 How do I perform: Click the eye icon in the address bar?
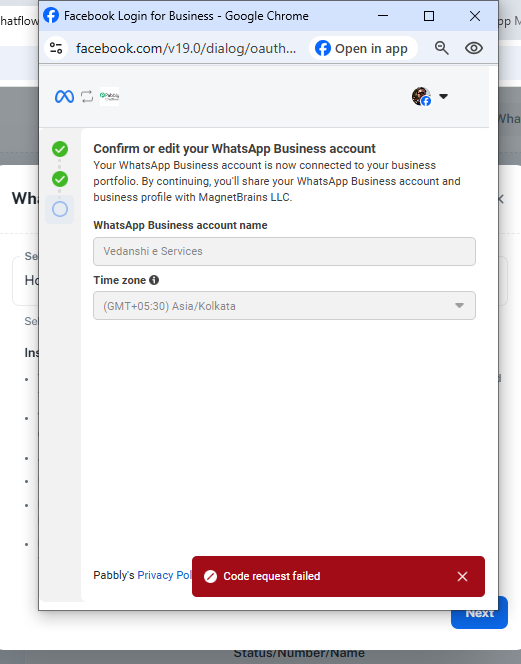click(474, 48)
